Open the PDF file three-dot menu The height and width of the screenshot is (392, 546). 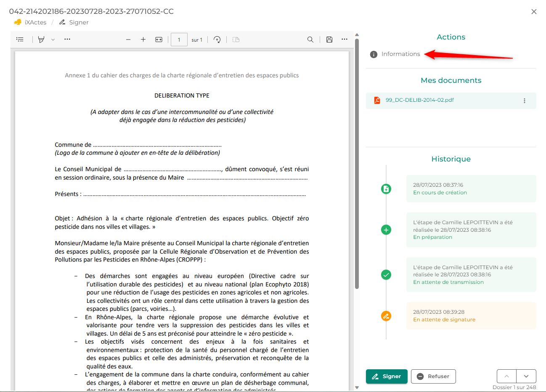pos(525,101)
